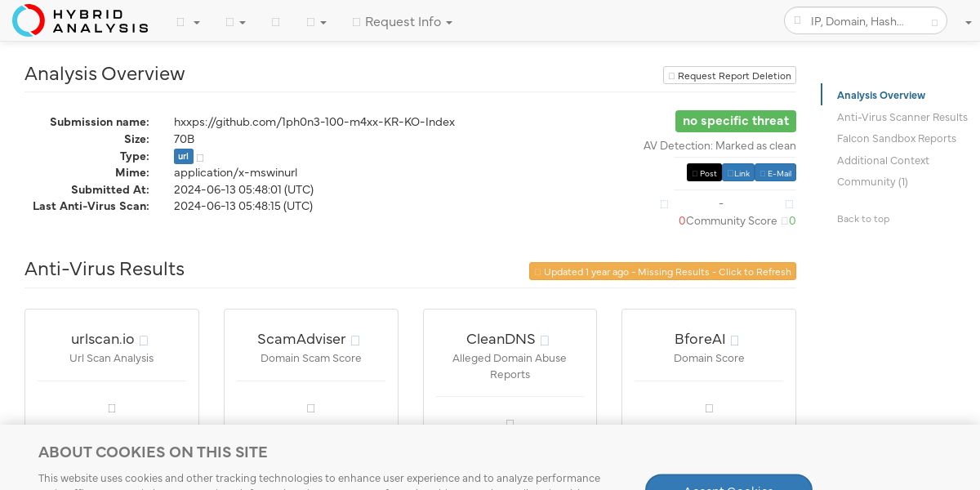Expand the Request Info menu
This screenshot has width=980, height=490.
[x=403, y=22]
